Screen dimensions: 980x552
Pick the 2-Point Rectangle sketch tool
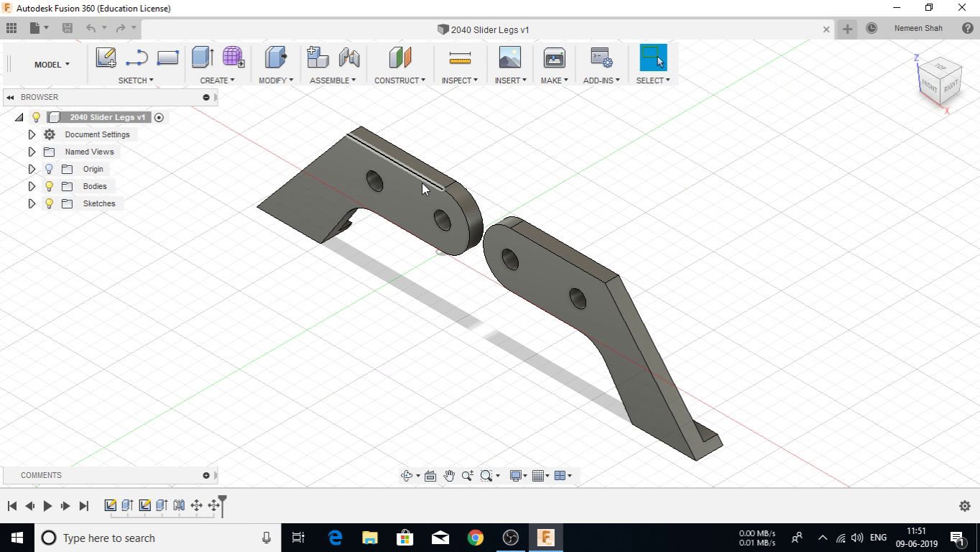(x=167, y=57)
